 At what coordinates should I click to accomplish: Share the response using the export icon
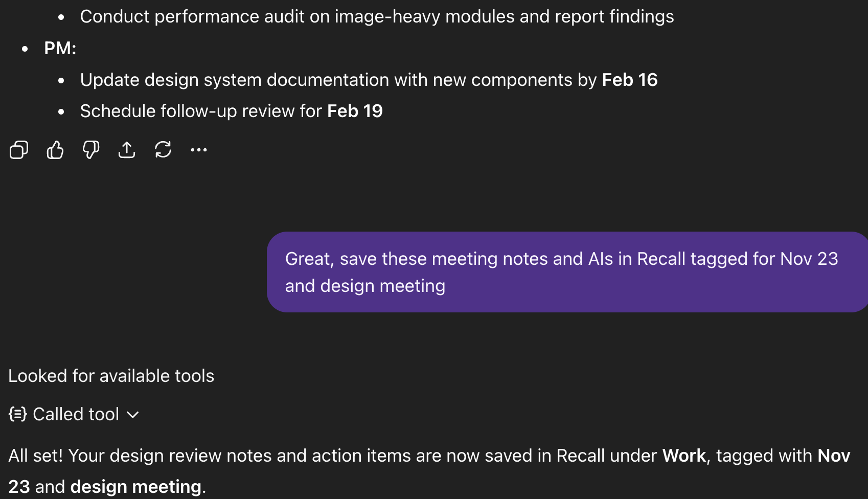pyautogui.click(x=127, y=150)
